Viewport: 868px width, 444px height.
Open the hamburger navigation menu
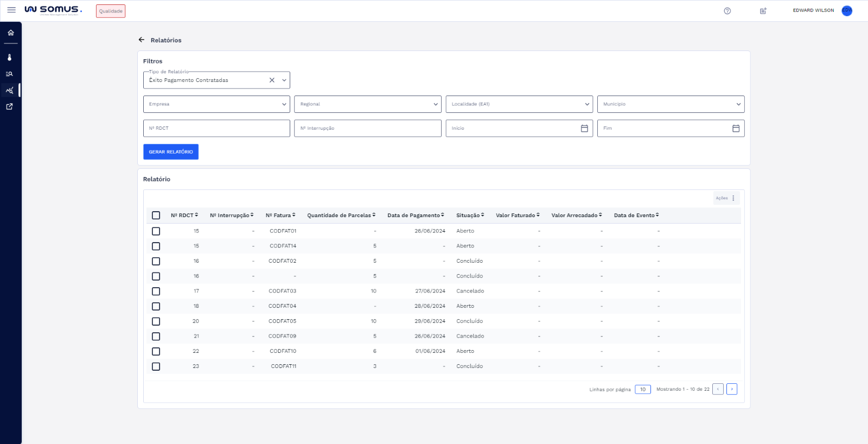pyautogui.click(x=11, y=10)
